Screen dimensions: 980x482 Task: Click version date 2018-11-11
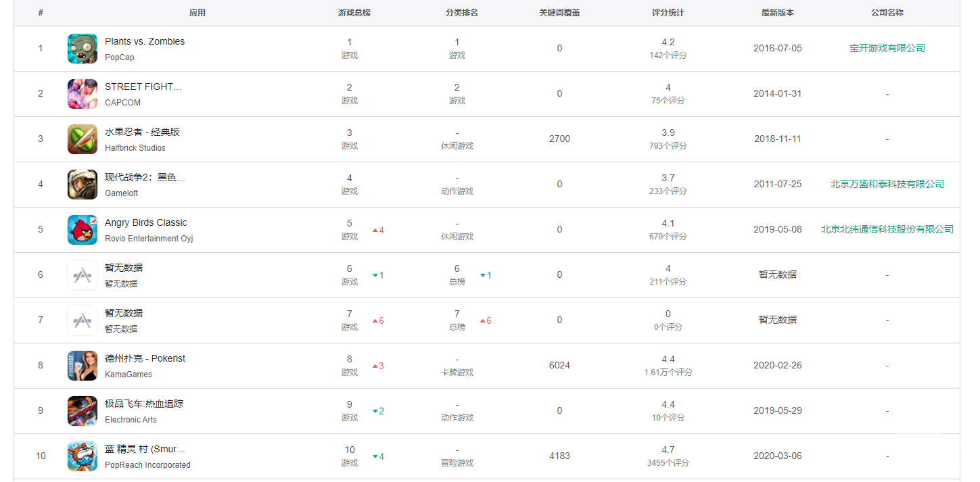[x=778, y=139]
